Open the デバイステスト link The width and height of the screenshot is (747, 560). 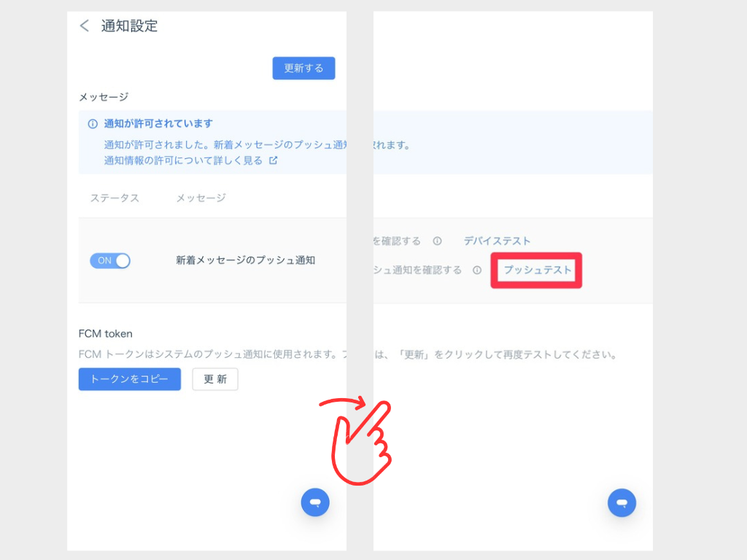[497, 241]
